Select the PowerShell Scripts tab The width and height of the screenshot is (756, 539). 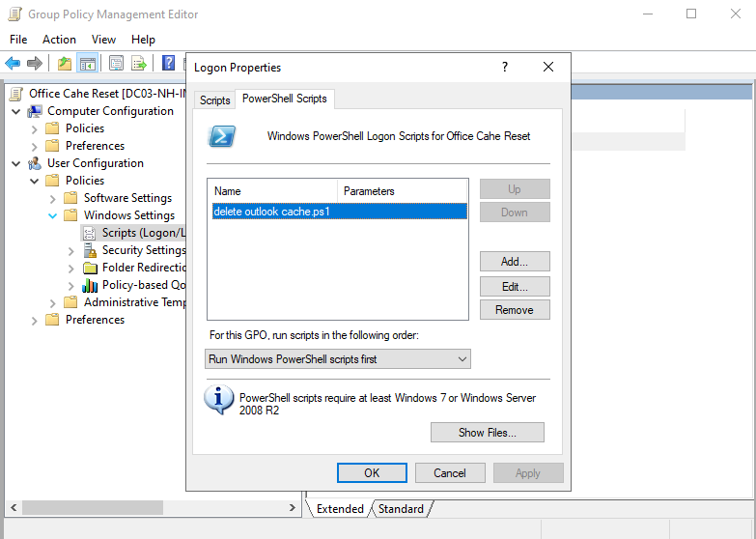(285, 99)
